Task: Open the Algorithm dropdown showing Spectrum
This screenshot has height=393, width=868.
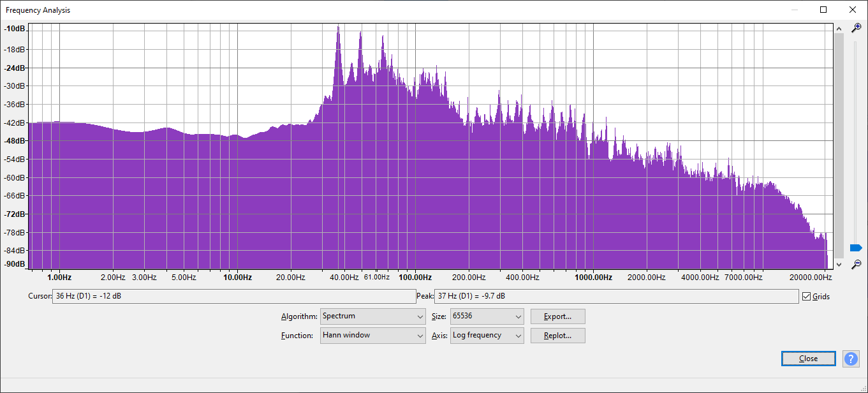Action: point(372,316)
